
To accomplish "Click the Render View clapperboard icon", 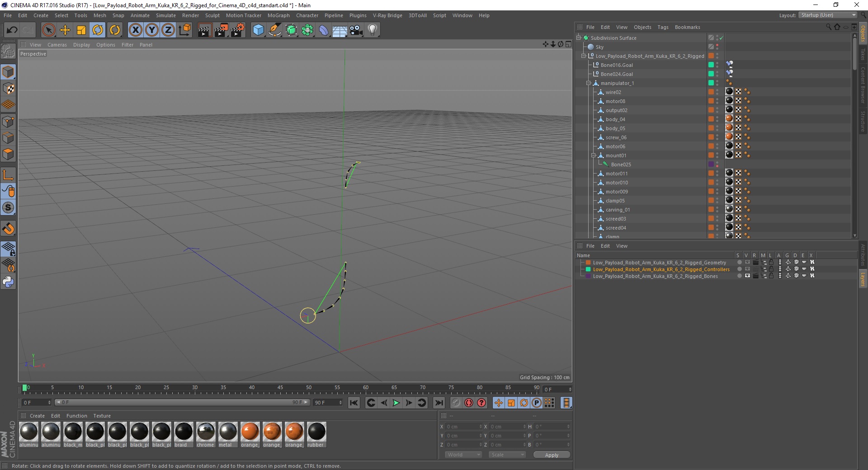I will coord(204,30).
